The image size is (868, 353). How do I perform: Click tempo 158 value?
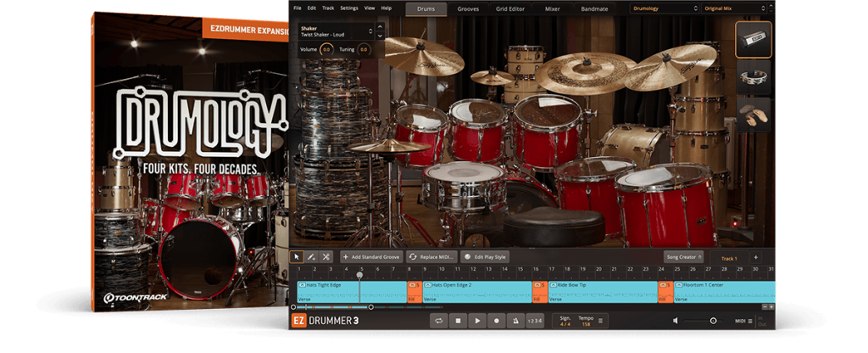[586, 324]
